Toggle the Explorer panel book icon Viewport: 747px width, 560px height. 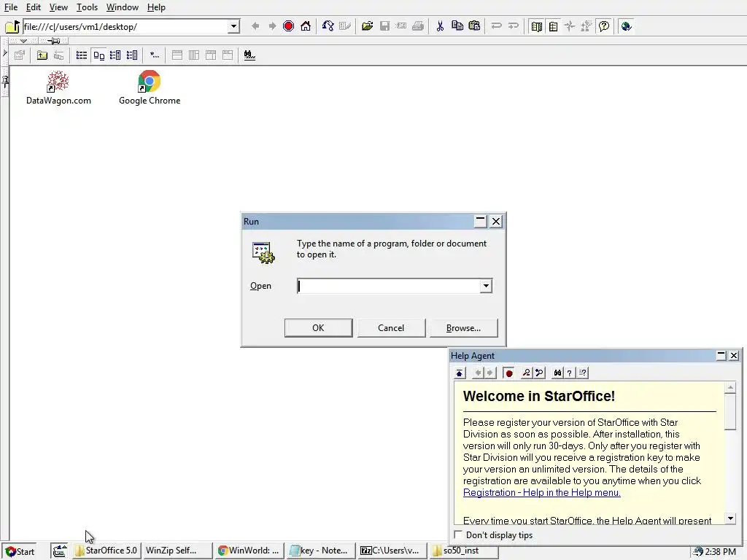click(x=536, y=26)
